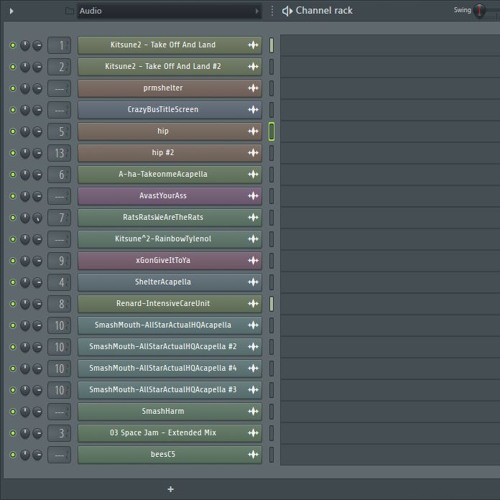Click waveform icon on hip #2 channel
The height and width of the screenshot is (500, 500).
tap(253, 153)
